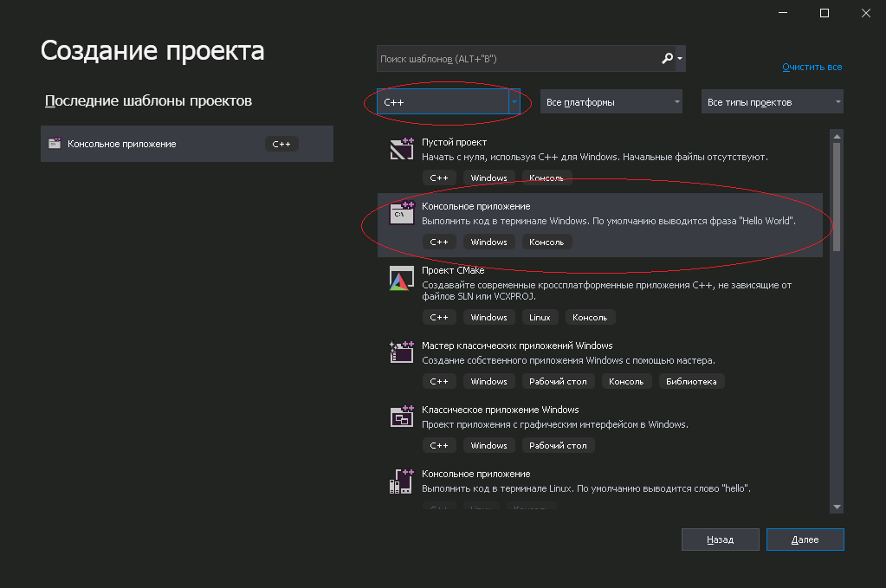Click the recent Консольное приложение template icon
This screenshot has height=588, width=886.
coord(55,144)
